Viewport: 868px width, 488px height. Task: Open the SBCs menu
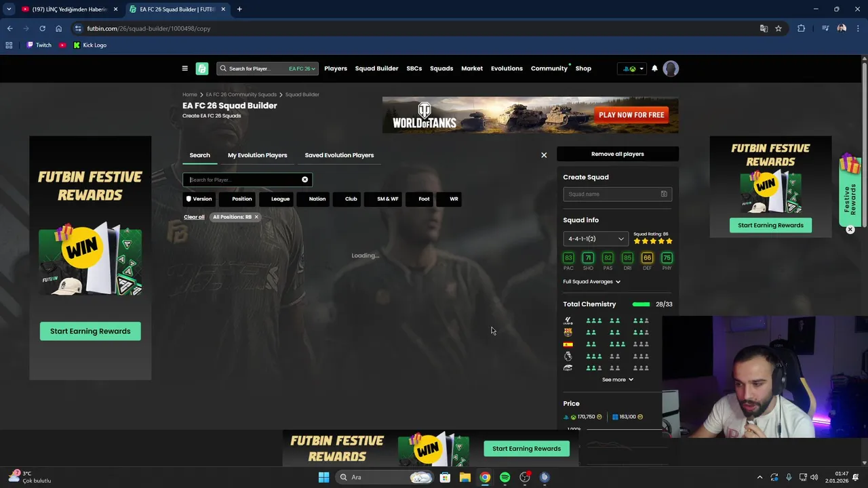click(414, 68)
